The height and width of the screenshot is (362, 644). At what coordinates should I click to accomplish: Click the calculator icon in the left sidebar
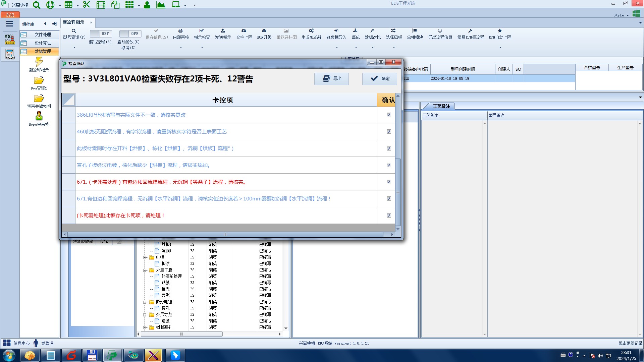(x=10, y=54)
